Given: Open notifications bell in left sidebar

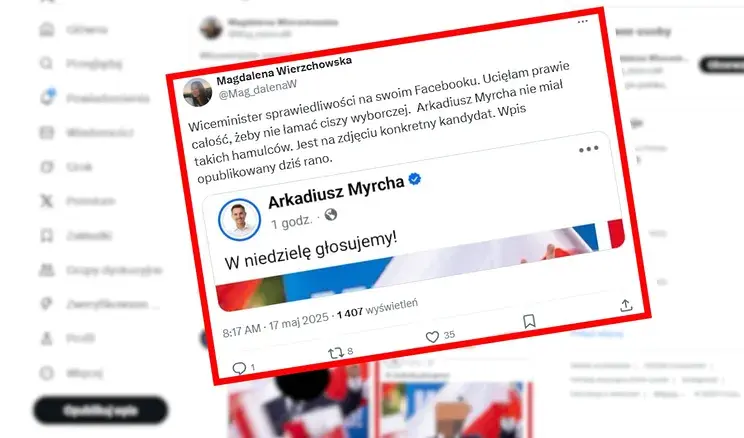Looking at the screenshot, I should (47, 97).
